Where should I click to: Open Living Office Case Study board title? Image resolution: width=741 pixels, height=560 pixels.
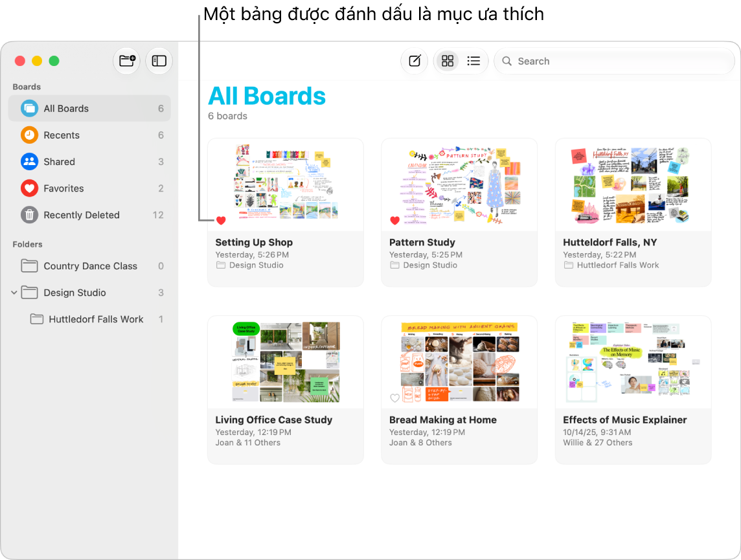(x=273, y=420)
